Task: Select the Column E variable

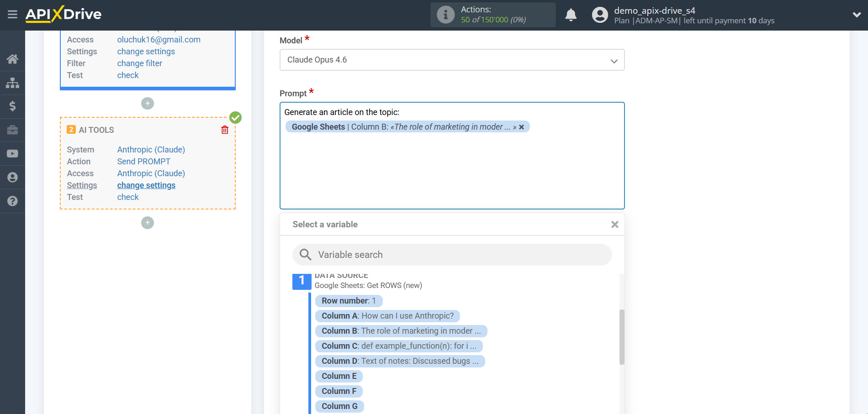Action: click(339, 376)
